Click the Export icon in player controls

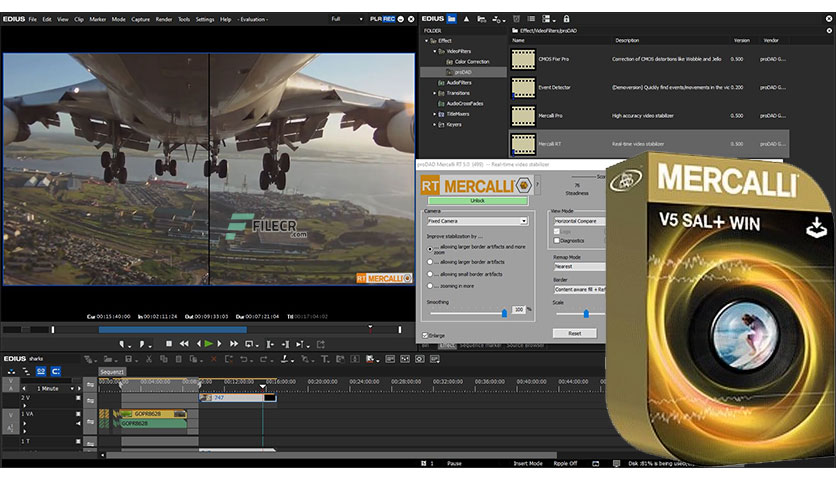coord(320,344)
